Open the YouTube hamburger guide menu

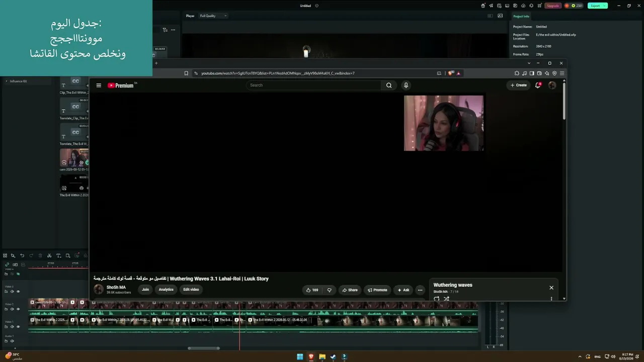[x=99, y=85]
